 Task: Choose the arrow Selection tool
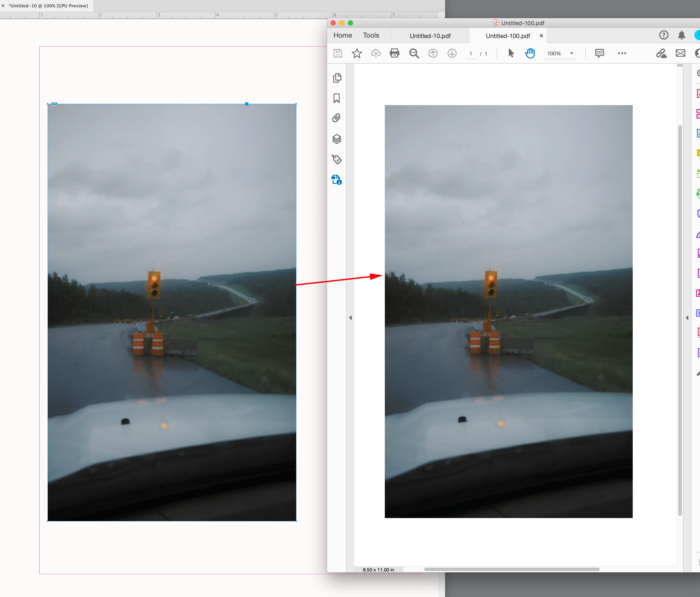511,53
